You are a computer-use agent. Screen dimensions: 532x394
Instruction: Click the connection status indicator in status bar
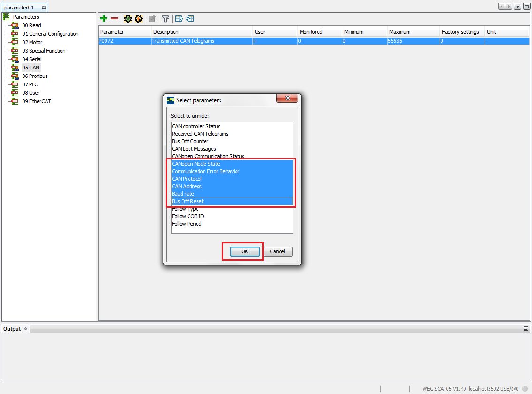pyautogui.click(x=525, y=389)
